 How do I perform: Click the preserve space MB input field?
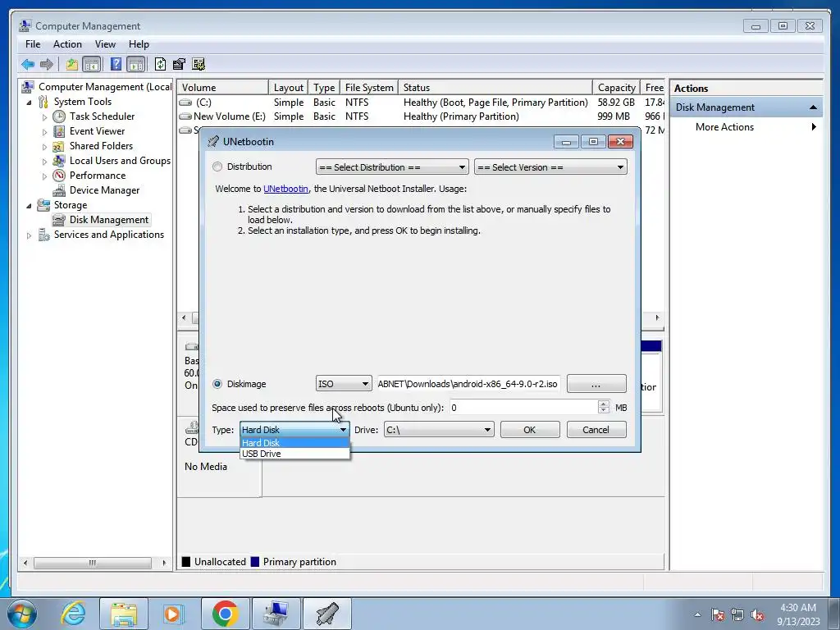(x=524, y=408)
